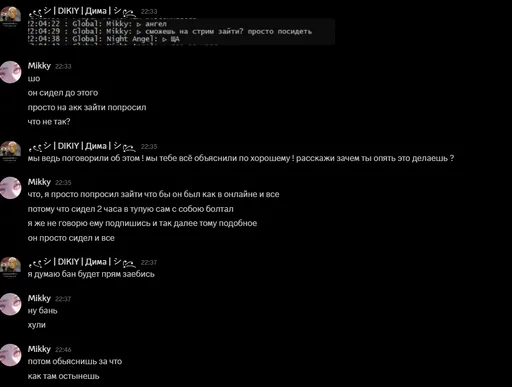Open DIKIY's avatar on the 22:37 message
Viewport: 512px width, 387px height.
(10, 267)
